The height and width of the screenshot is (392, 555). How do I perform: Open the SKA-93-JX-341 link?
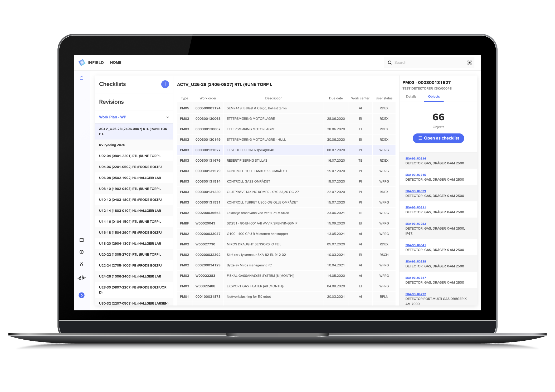tap(415, 245)
